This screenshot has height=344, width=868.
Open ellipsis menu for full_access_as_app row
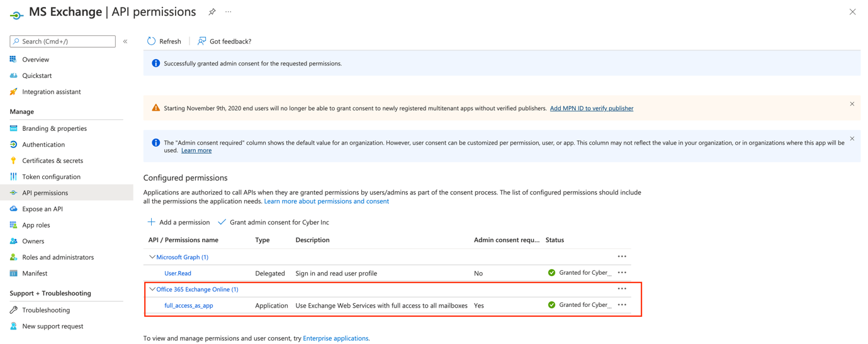(622, 305)
